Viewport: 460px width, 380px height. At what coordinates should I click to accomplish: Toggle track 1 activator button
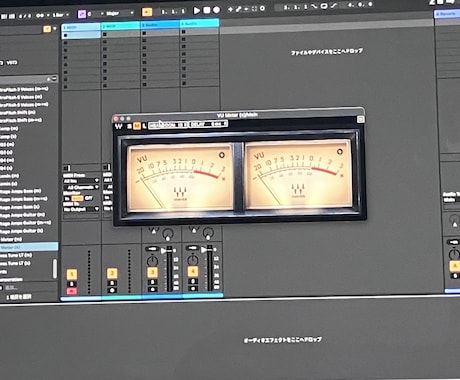click(72, 274)
